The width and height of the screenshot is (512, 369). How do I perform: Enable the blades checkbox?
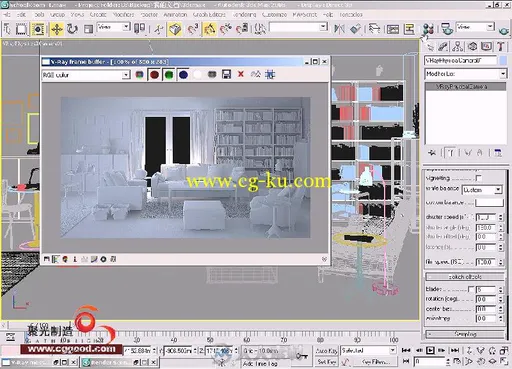[x=471, y=289]
